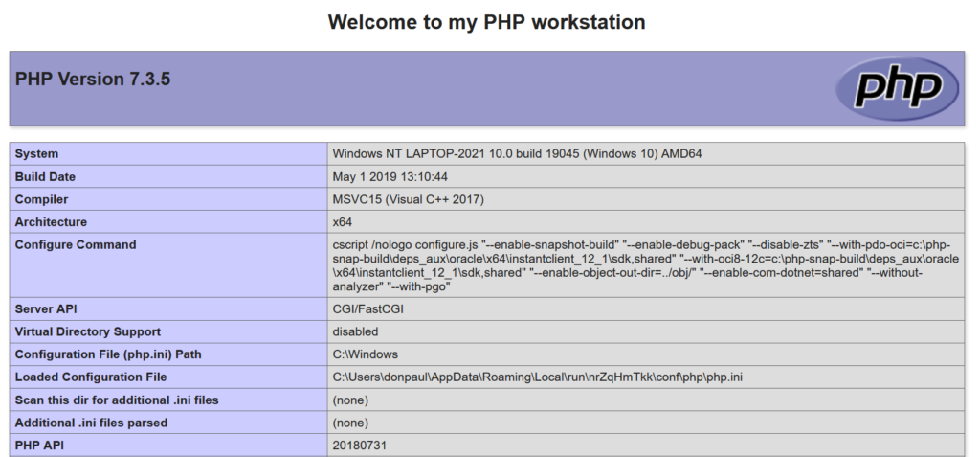The width and height of the screenshot is (980, 457).
Task: Click the 'Loaded Configuration File' label
Action: (91, 377)
